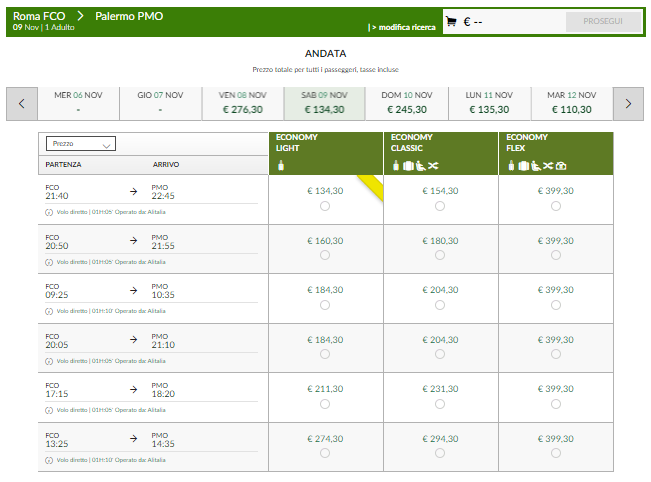Click the suitcase icon under Economy Classic
The height and width of the screenshot is (482, 651).
409,165
